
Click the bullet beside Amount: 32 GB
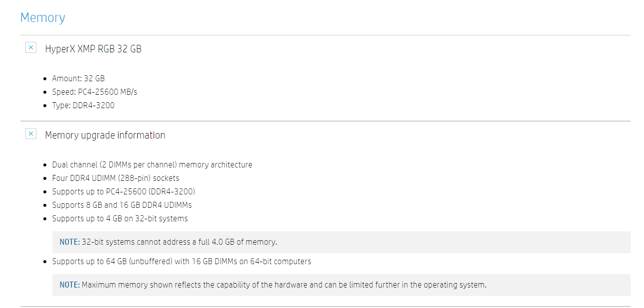46,79
